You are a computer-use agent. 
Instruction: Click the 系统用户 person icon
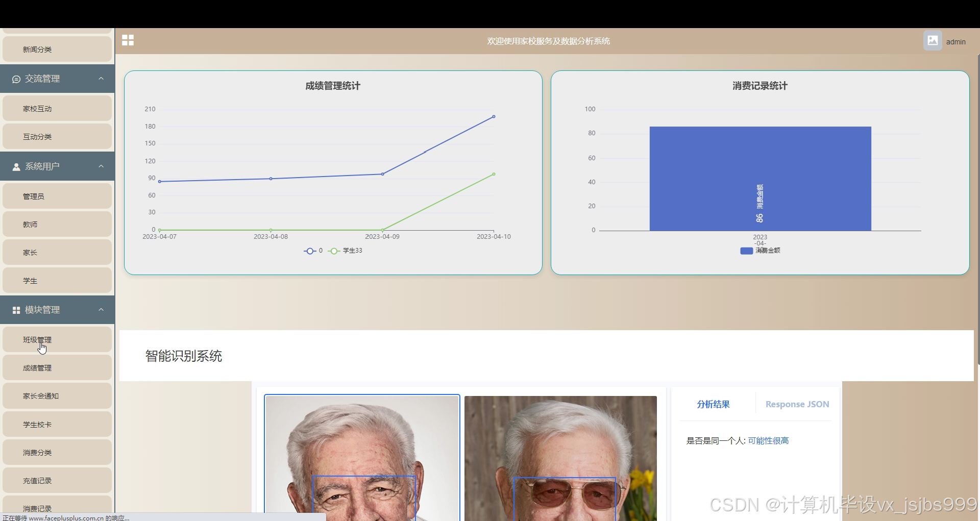click(16, 167)
